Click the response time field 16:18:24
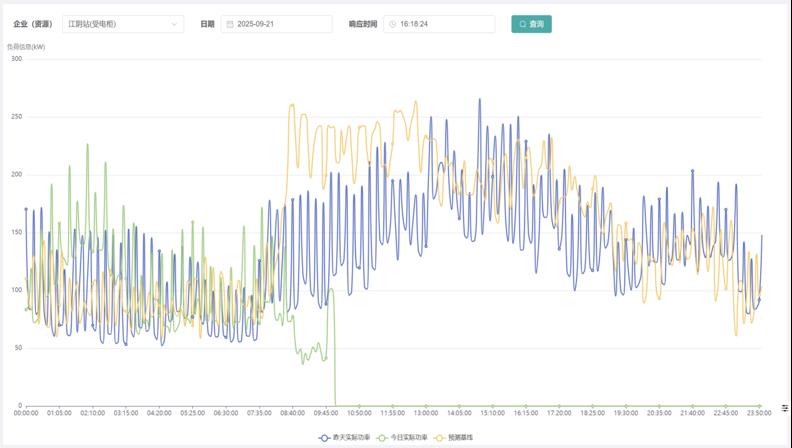This screenshot has width=792, height=448. pos(444,24)
